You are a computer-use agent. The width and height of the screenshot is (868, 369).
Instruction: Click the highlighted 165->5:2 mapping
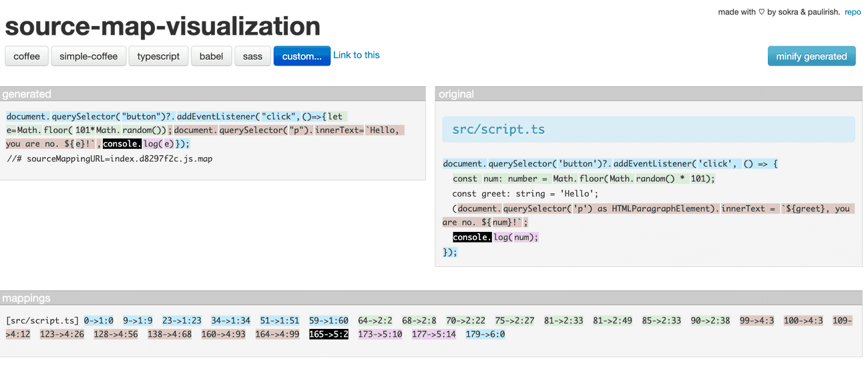[329, 334]
